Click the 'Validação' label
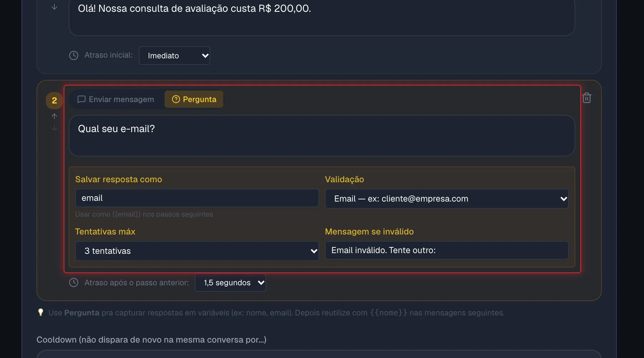Screen dimensions: 644x358 click(x=345, y=179)
